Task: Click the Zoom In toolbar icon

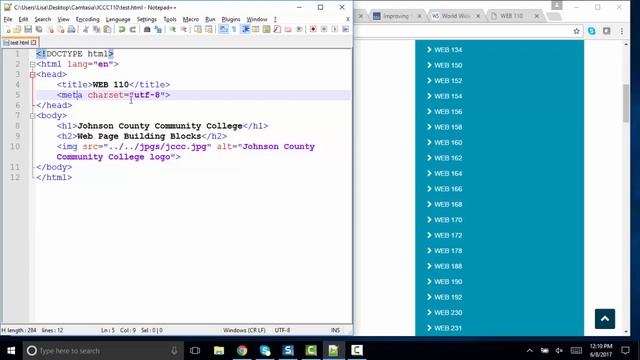Action: [x=173, y=29]
